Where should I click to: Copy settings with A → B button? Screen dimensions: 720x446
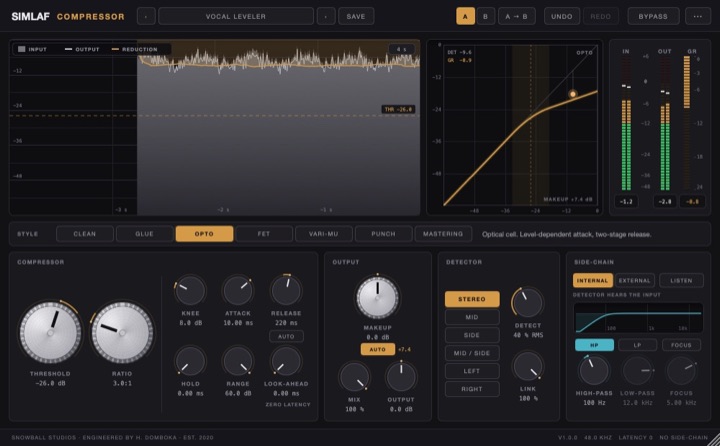pyautogui.click(x=517, y=17)
